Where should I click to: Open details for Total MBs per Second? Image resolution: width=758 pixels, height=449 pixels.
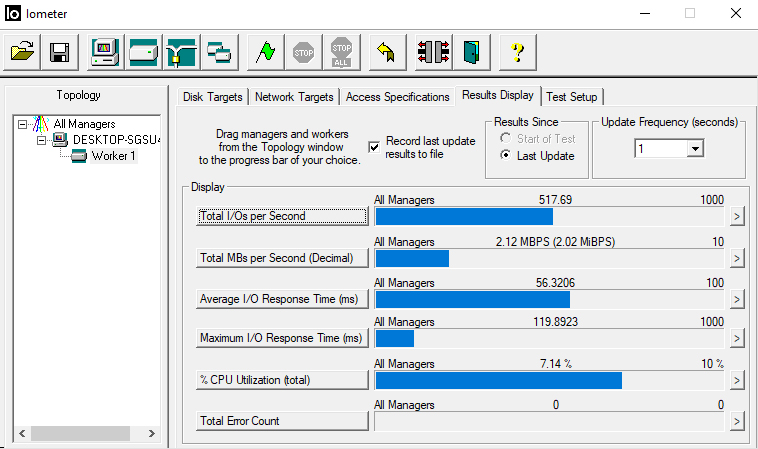tap(736, 258)
